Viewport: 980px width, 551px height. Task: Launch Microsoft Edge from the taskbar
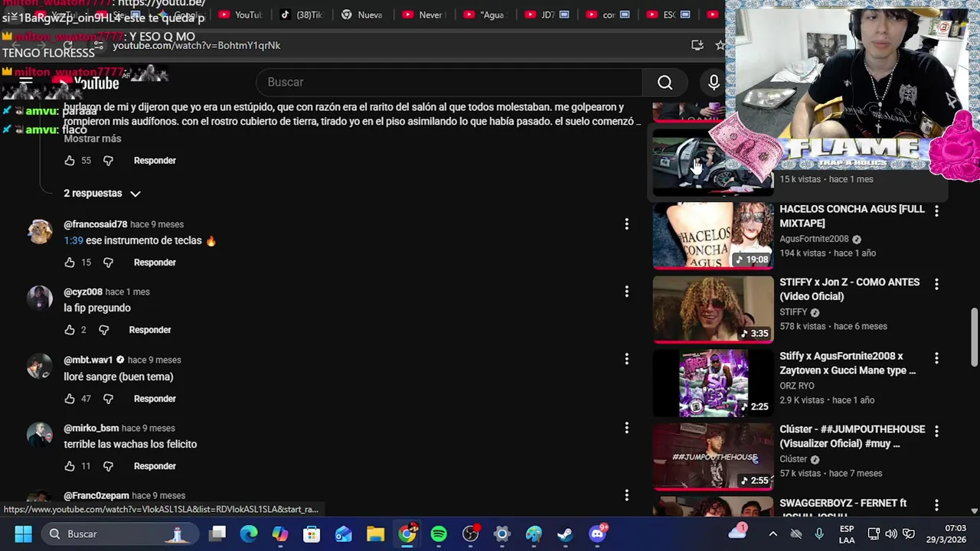[x=249, y=533]
